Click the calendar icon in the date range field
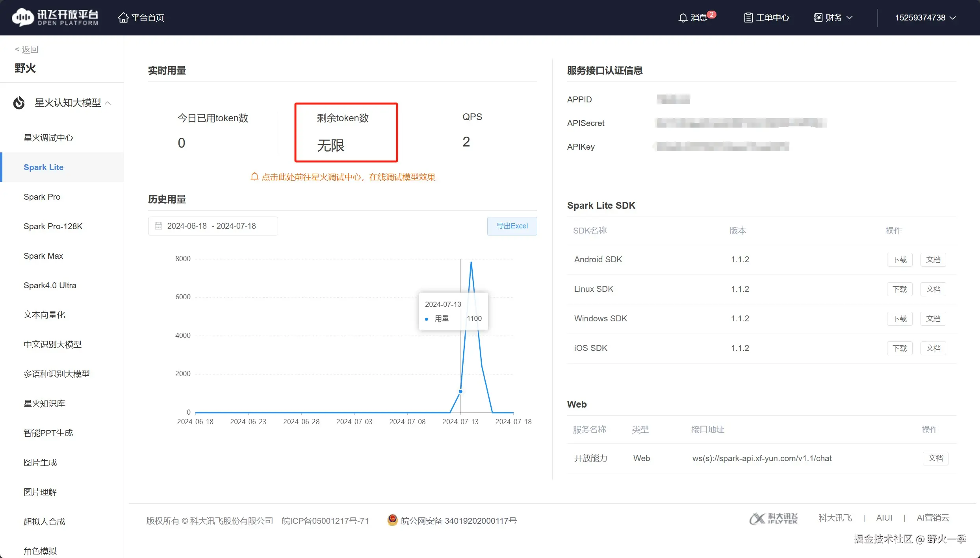 pos(158,226)
